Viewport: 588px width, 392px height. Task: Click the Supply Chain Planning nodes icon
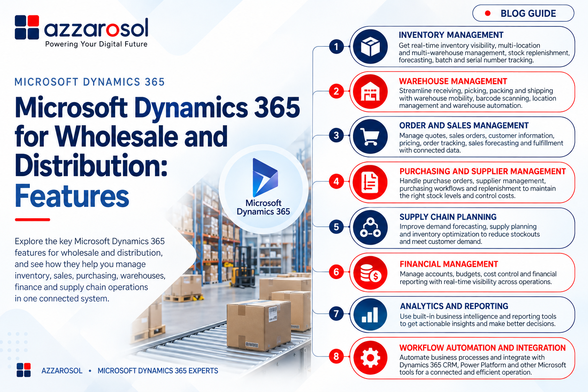(370, 227)
